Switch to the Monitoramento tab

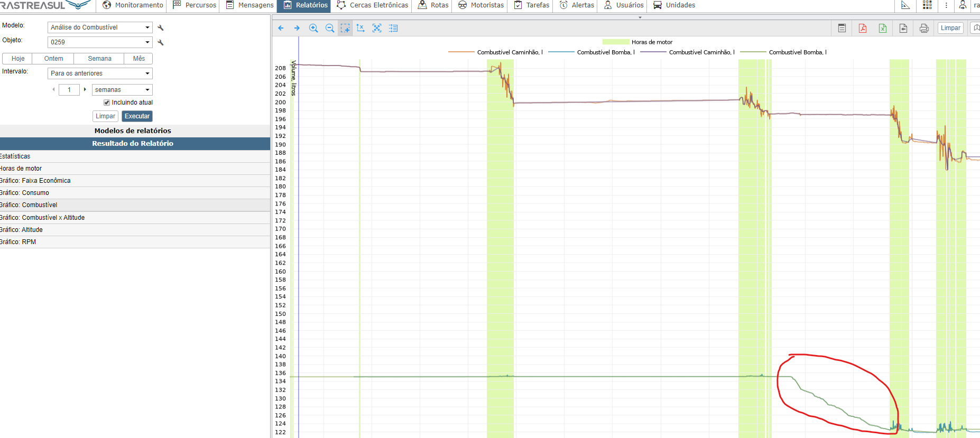point(133,5)
